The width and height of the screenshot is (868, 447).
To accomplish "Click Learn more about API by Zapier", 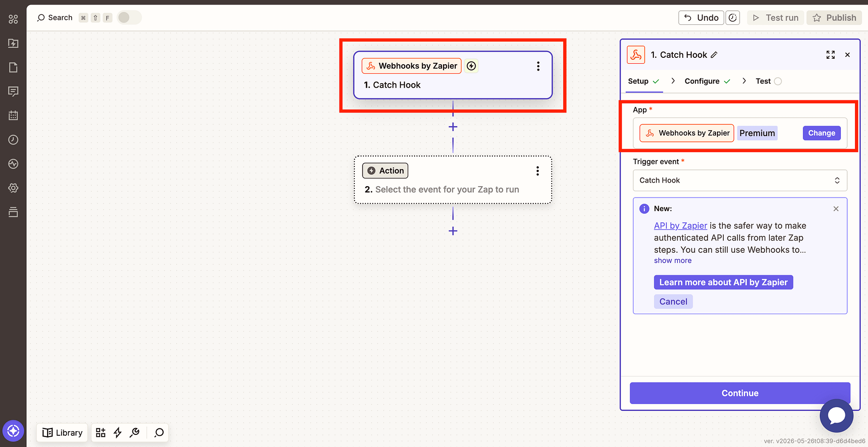I will [x=723, y=282].
